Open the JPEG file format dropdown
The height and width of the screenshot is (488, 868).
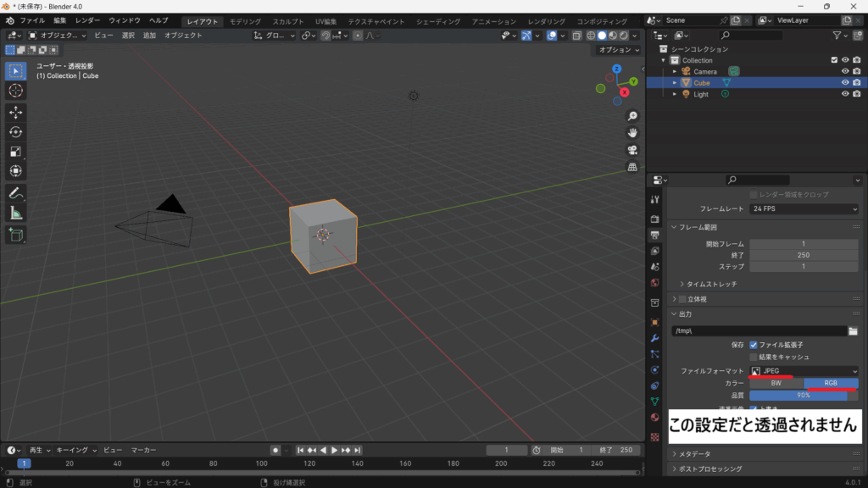pyautogui.click(x=804, y=371)
